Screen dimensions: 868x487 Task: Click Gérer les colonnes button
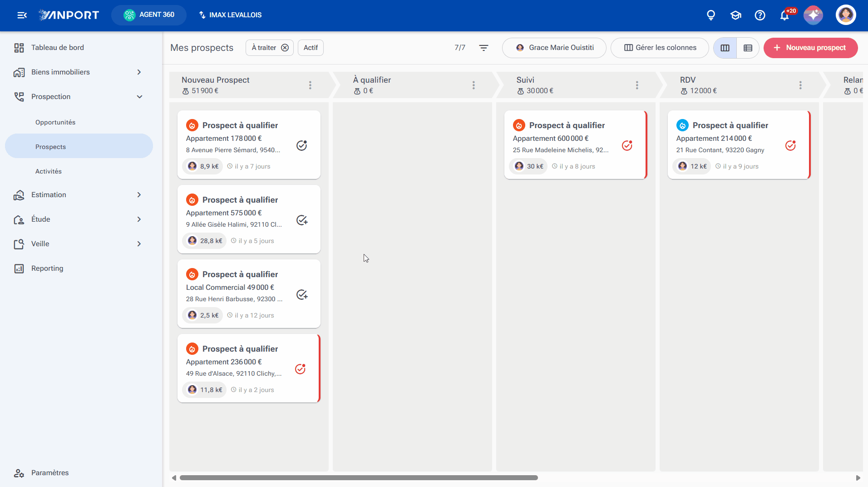(660, 48)
